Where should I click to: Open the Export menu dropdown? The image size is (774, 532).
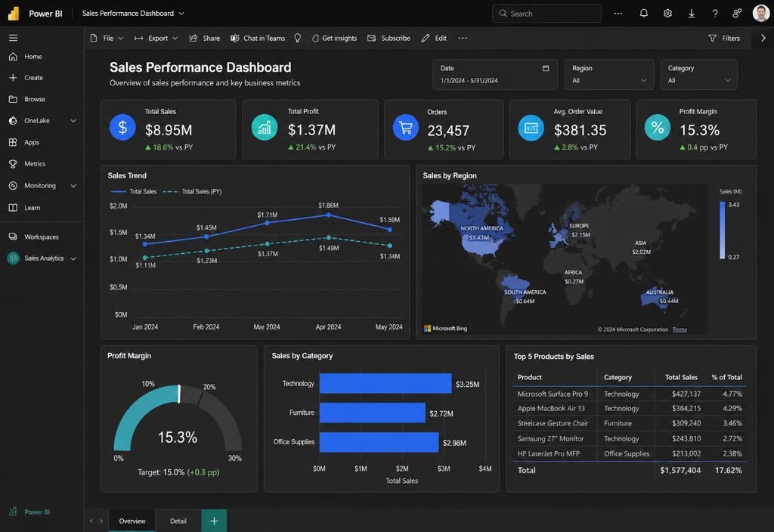pos(156,38)
